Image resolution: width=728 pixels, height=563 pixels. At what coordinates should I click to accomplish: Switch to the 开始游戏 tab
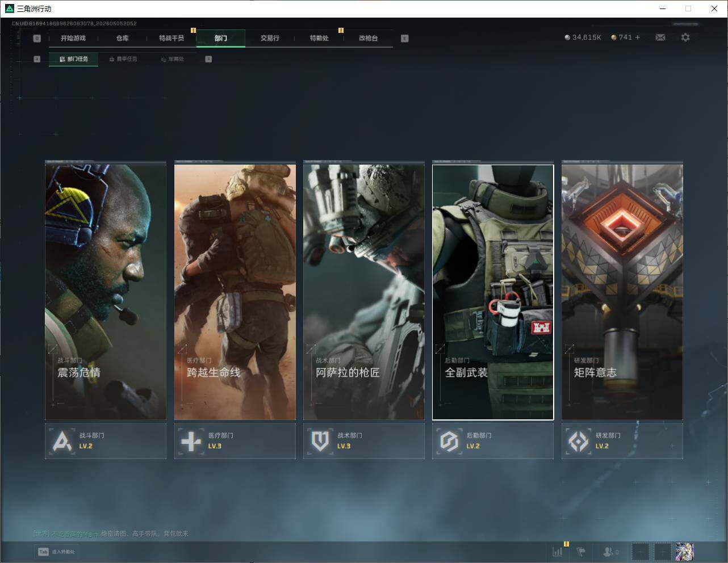(x=73, y=38)
